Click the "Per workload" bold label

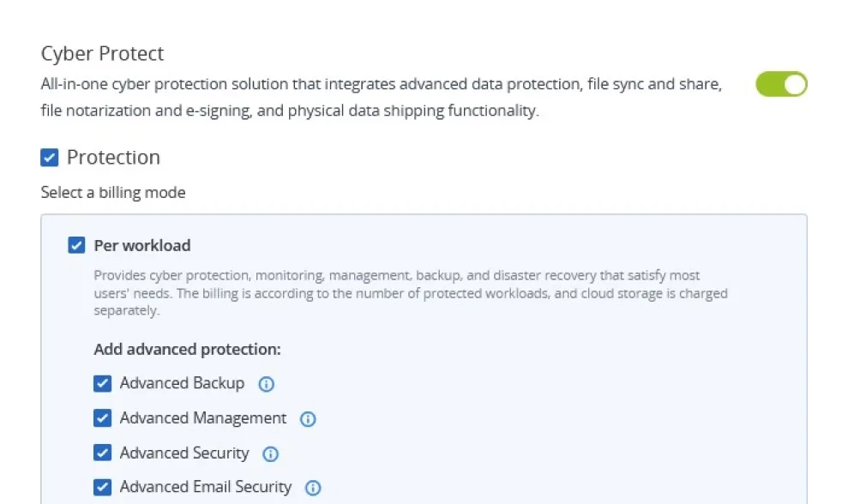(x=142, y=246)
